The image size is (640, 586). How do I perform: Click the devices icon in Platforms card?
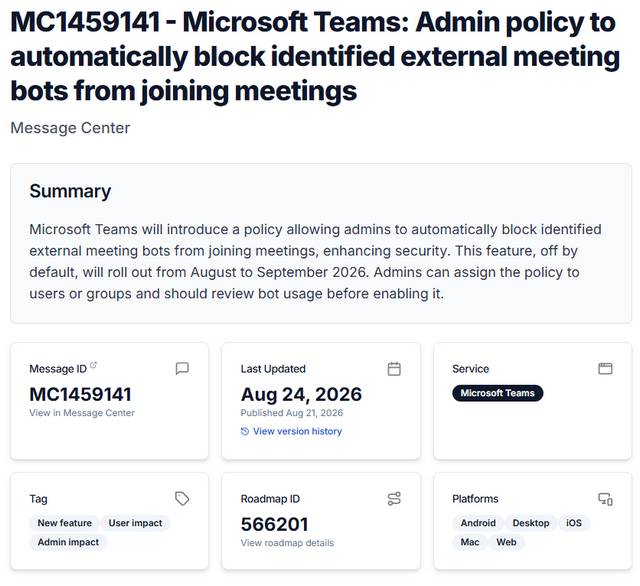click(x=605, y=499)
